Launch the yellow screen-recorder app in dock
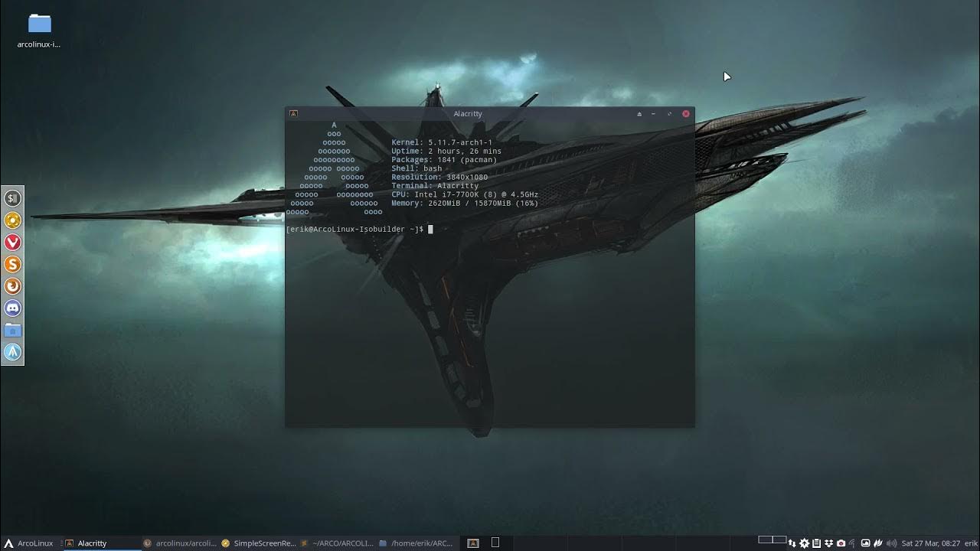 pos(13,220)
